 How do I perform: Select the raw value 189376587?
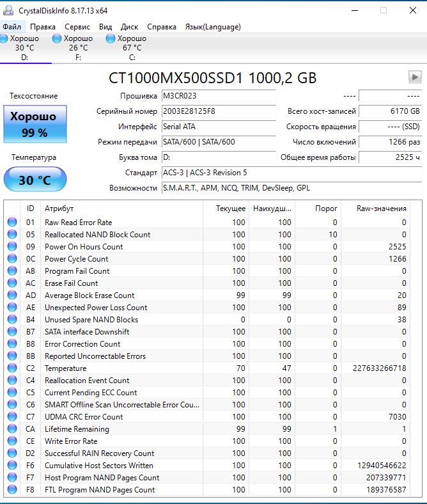[x=386, y=489]
